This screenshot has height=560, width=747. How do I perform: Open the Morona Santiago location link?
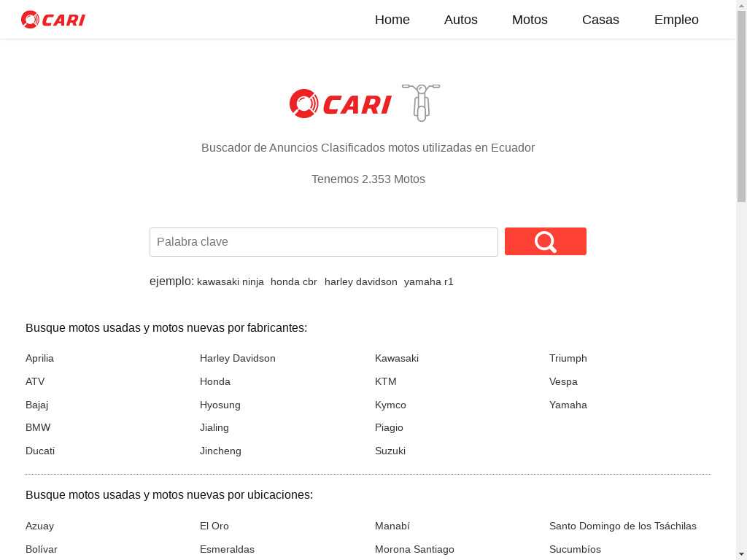(414, 549)
